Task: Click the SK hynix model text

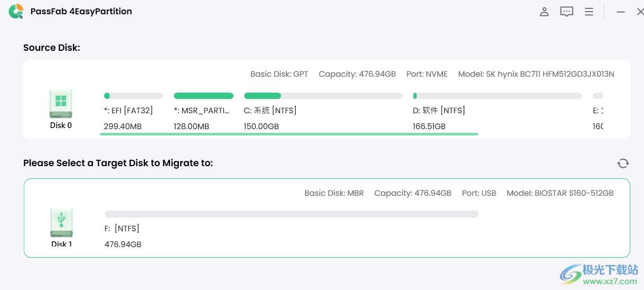Action: (x=536, y=74)
